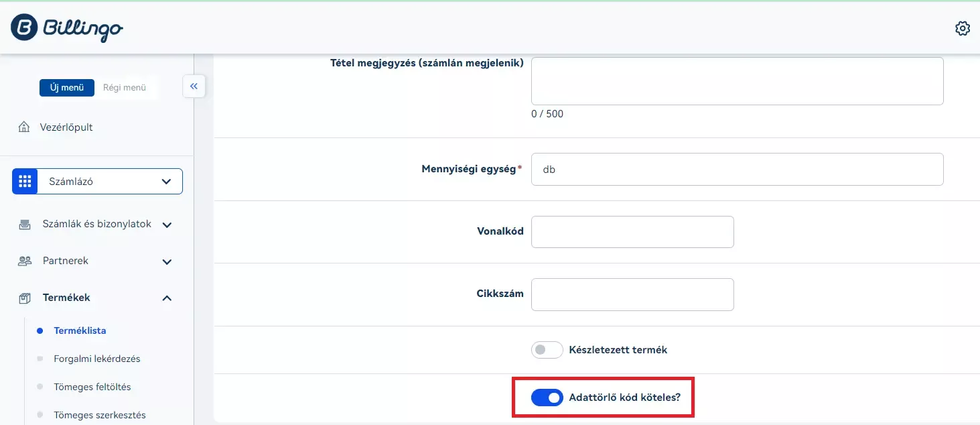The image size is (980, 425).
Task: Disable the Adattörlő kód köteles toggle
Action: point(547,398)
